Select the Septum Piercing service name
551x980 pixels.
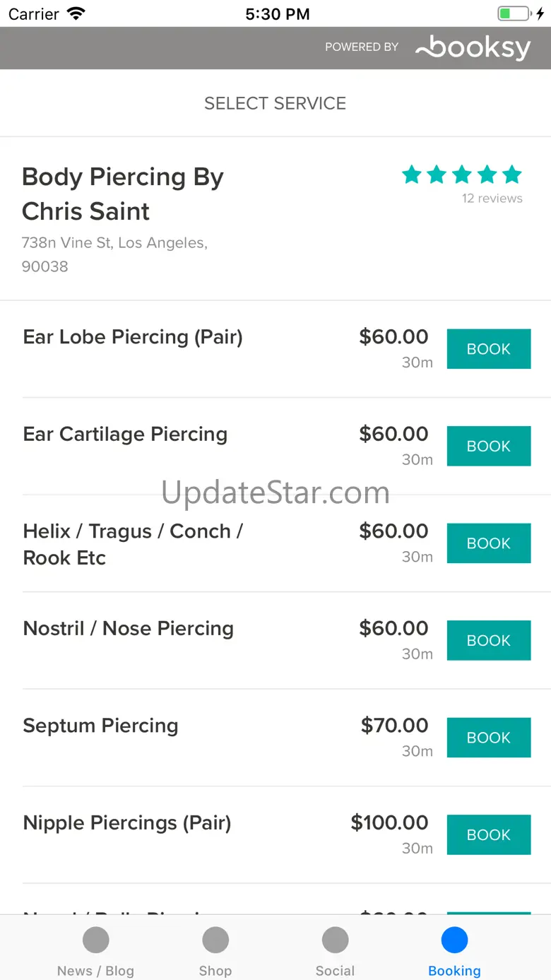pos(100,726)
